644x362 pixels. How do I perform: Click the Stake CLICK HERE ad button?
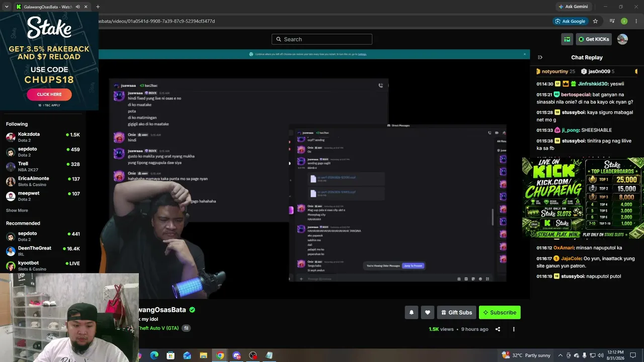click(x=49, y=94)
